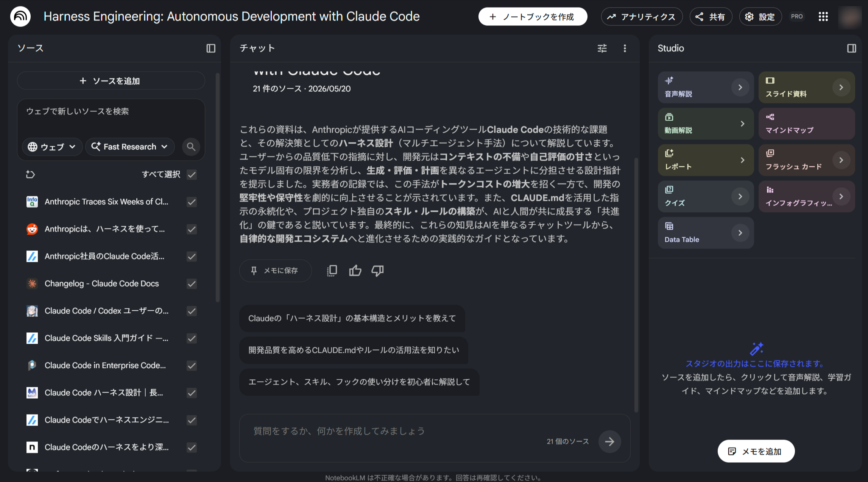This screenshot has height=482, width=868.
Task: Uncheck Anthropic Traces Six Weeks source
Action: coord(192,202)
